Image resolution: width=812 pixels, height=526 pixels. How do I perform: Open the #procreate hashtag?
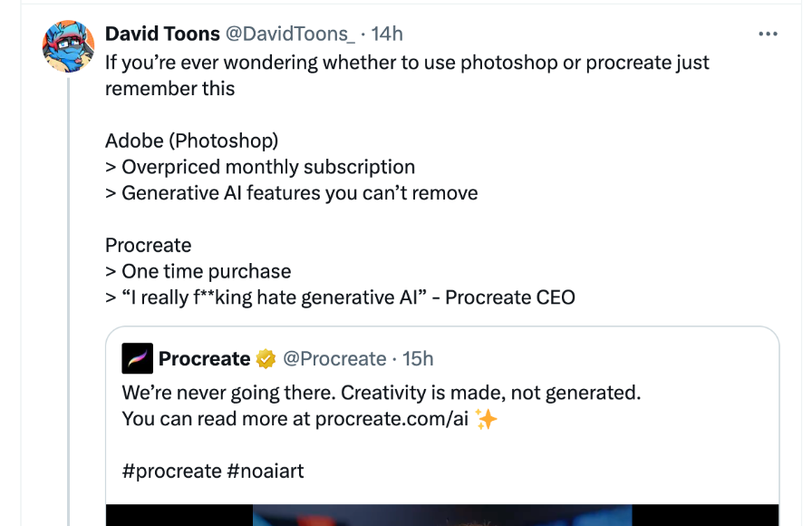point(172,471)
